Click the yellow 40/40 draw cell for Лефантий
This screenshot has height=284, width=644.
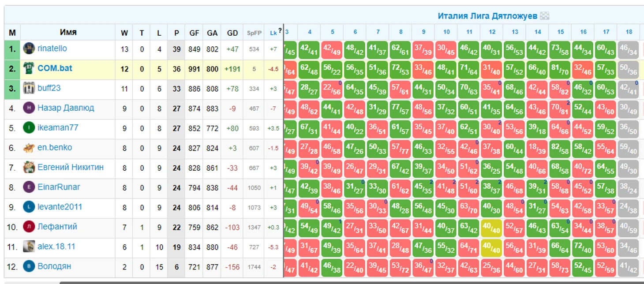coord(492,228)
